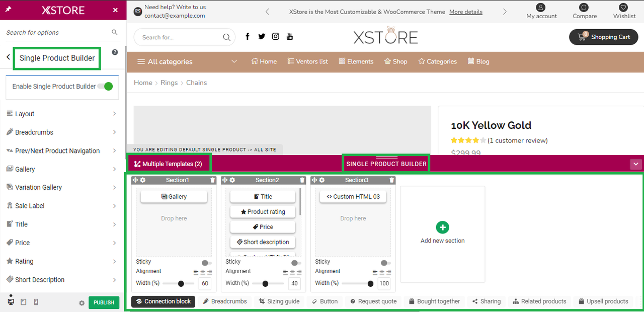Click the More details link

[466, 12]
